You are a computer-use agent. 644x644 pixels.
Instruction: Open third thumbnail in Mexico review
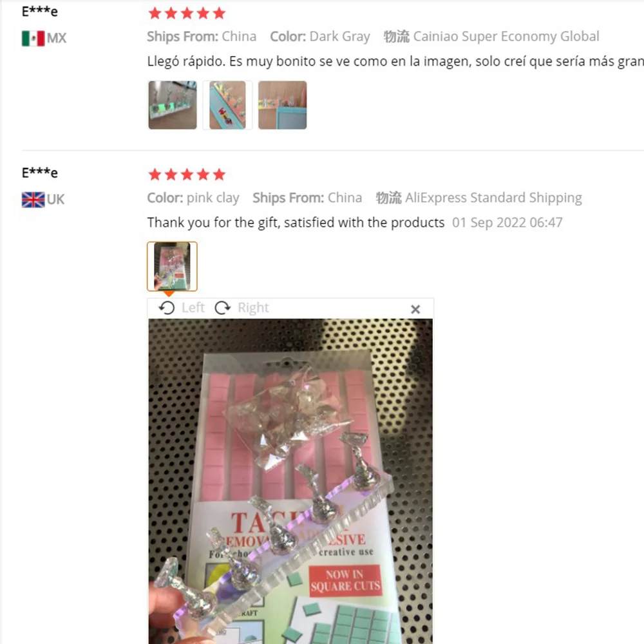pyautogui.click(x=283, y=105)
